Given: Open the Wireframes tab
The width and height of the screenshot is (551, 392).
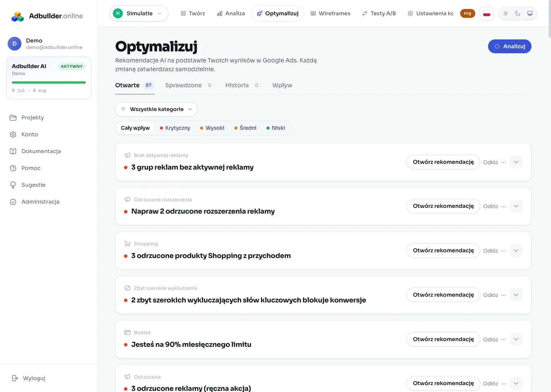Looking at the screenshot, I should [x=330, y=13].
